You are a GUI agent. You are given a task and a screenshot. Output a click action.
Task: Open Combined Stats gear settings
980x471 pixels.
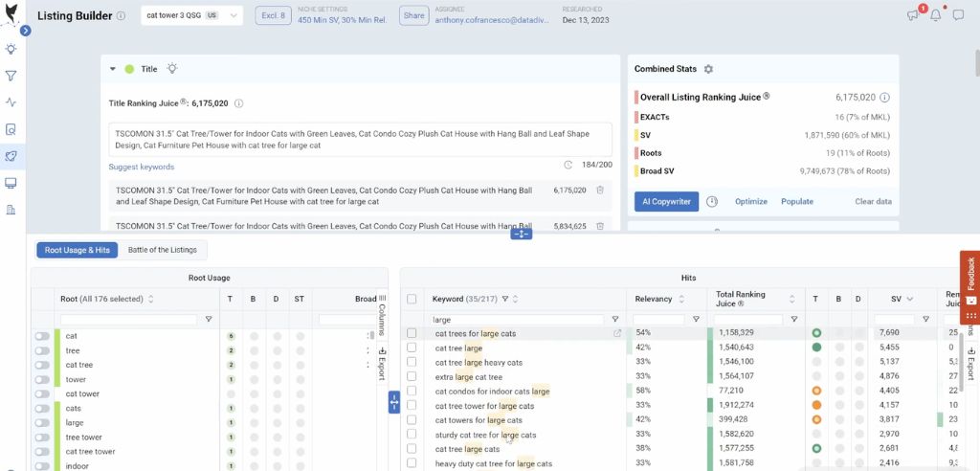click(x=708, y=69)
